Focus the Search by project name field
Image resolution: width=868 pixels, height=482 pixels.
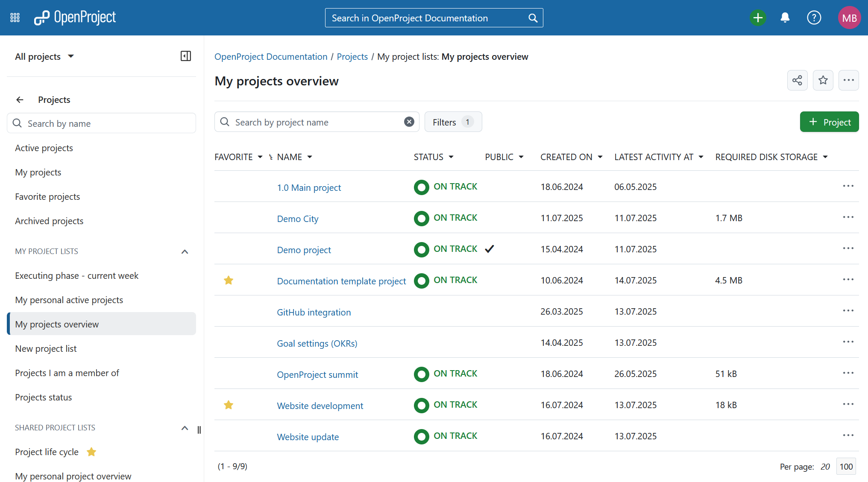click(317, 122)
